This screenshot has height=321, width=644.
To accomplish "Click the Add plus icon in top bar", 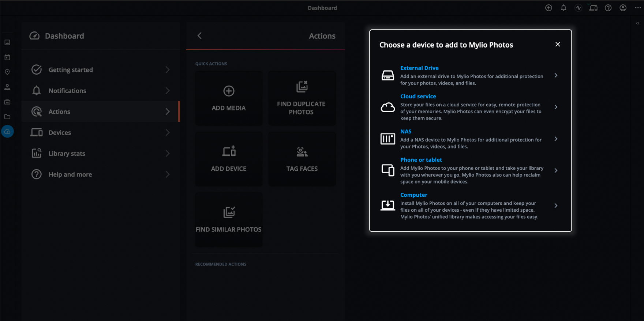I will click(548, 8).
